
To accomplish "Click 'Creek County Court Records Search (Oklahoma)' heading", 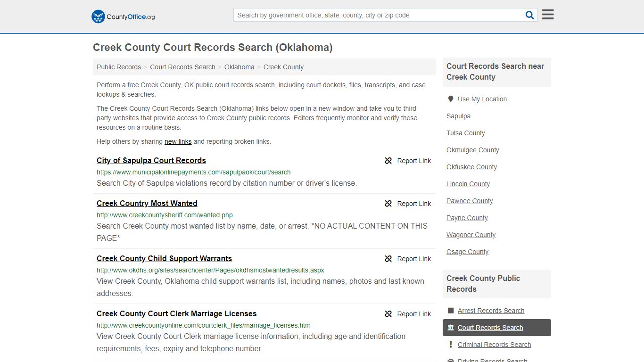I will 213,48.
